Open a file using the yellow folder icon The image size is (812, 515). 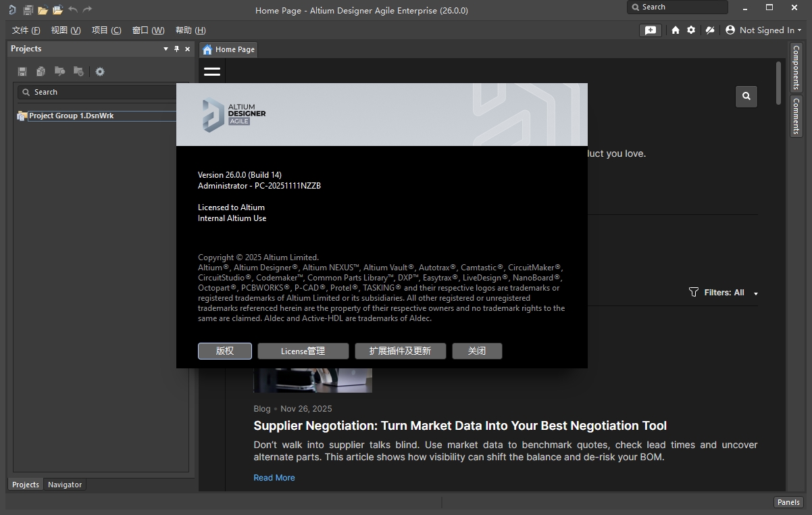[x=43, y=10]
